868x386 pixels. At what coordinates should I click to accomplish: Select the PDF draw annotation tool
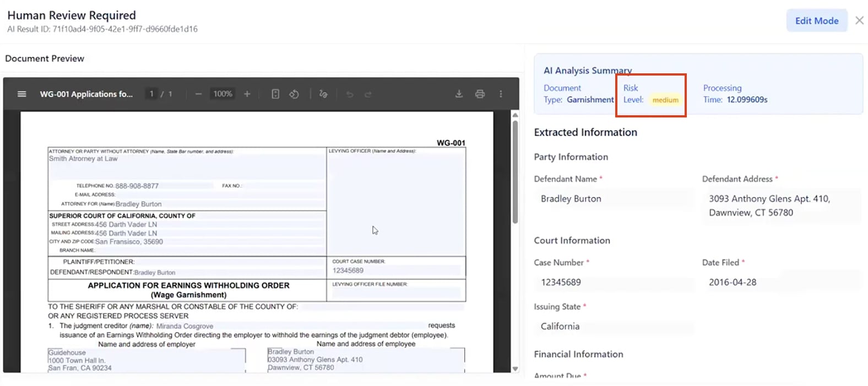click(x=323, y=94)
